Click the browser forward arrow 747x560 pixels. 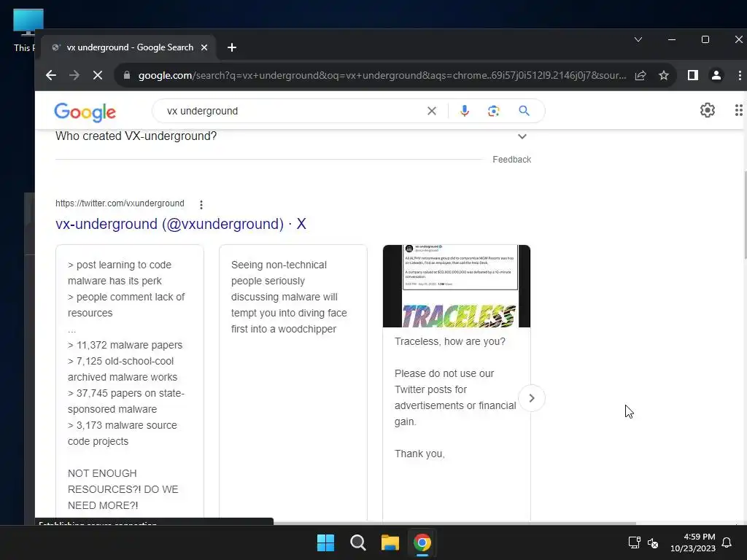coord(74,75)
